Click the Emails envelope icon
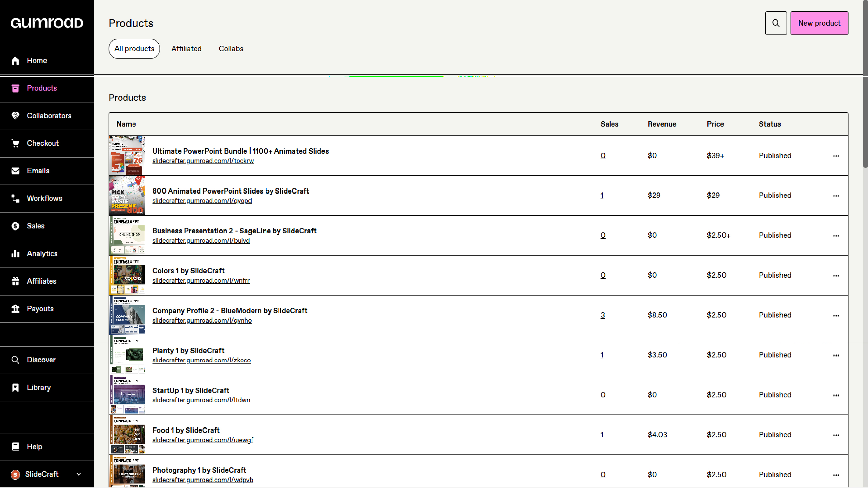This screenshot has height=488, width=868. (x=15, y=171)
